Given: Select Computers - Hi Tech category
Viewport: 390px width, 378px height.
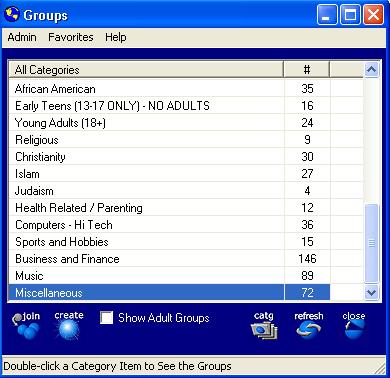Looking at the screenshot, I should tap(146, 225).
